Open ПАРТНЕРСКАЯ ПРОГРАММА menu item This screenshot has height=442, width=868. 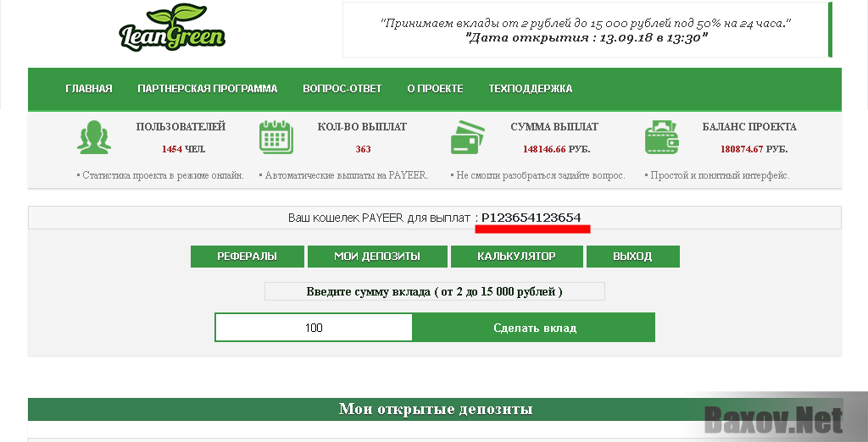208,89
